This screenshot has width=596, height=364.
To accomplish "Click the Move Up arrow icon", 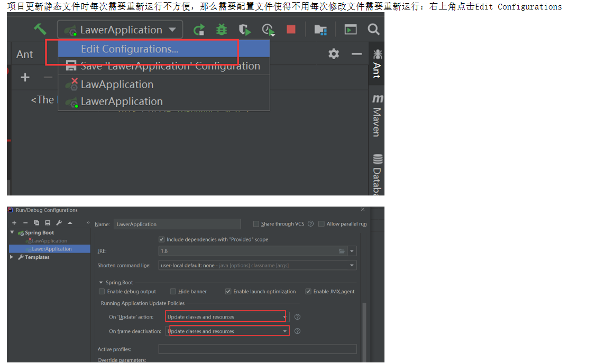I will click(70, 223).
